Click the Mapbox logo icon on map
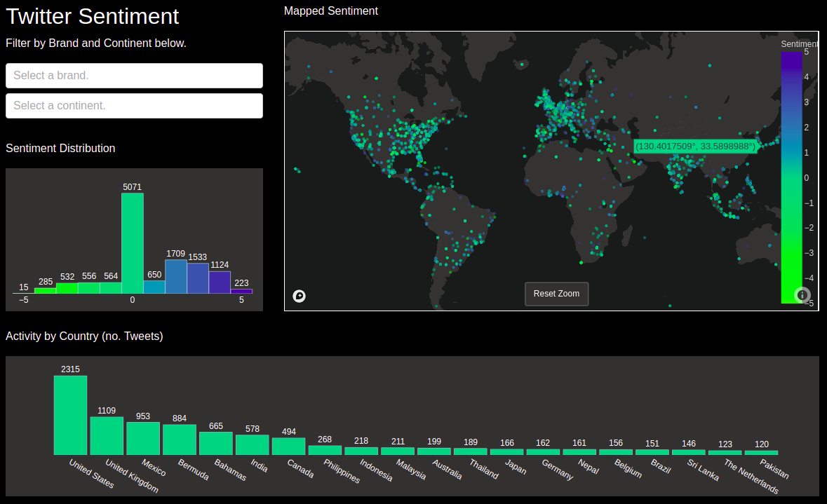Viewport: 827px width, 504px height. tap(299, 297)
